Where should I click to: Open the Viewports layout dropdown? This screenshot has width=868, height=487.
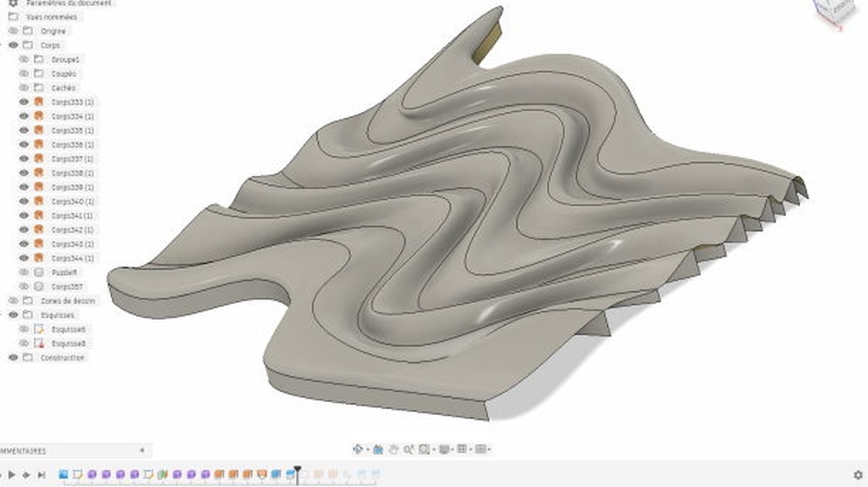[x=481, y=449]
